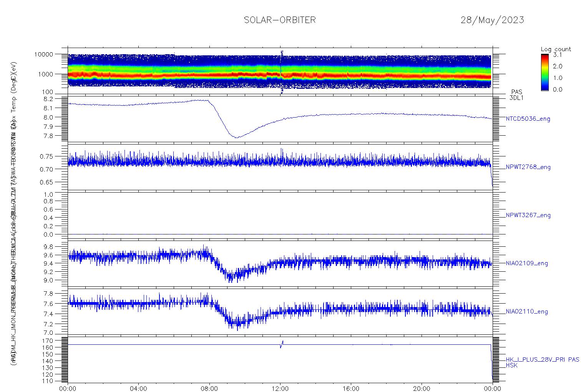The width and height of the screenshot is (581, 392).
Task: Click the 08:00 time axis tick label
Action: click(x=209, y=389)
